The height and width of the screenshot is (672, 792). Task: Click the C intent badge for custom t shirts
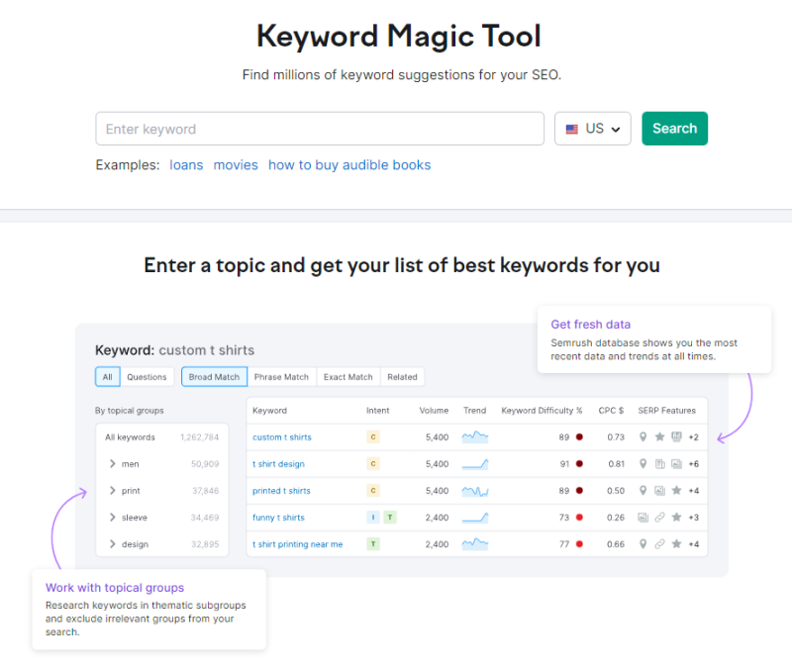(373, 436)
